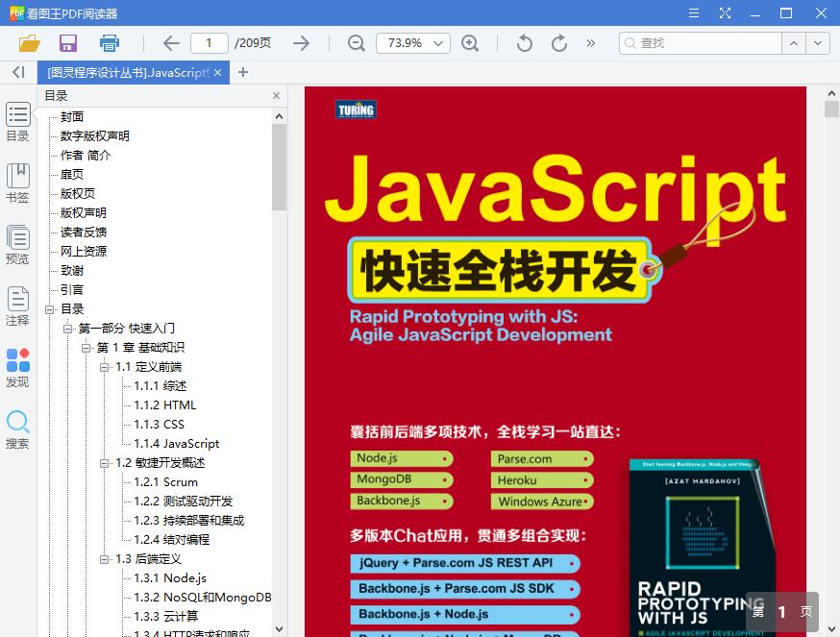Close the 目录 outline panel

(276, 95)
